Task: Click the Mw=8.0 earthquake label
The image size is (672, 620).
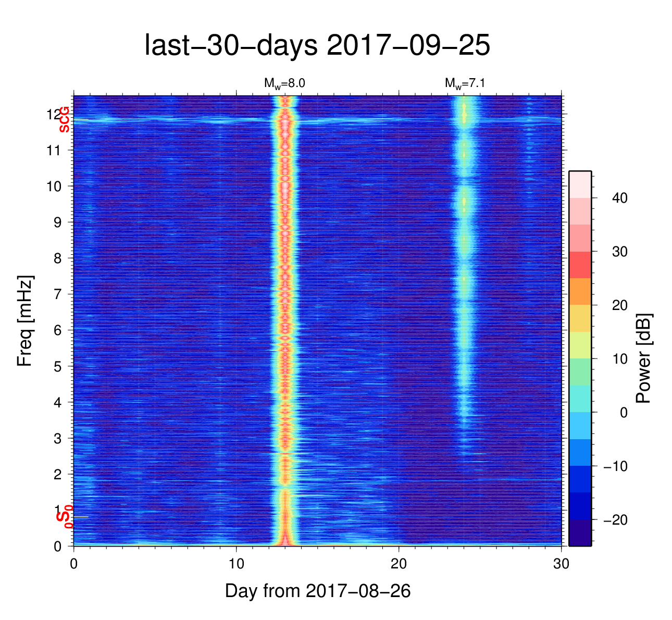Action: [284, 83]
